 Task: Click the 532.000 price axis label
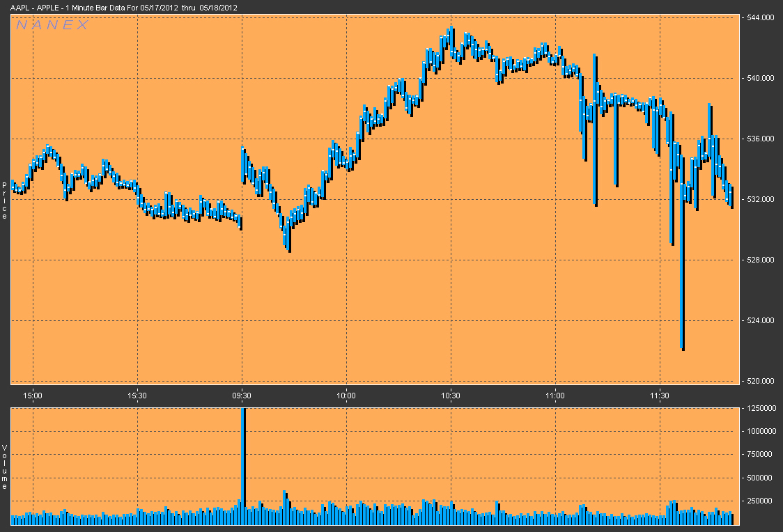coord(758,199)
